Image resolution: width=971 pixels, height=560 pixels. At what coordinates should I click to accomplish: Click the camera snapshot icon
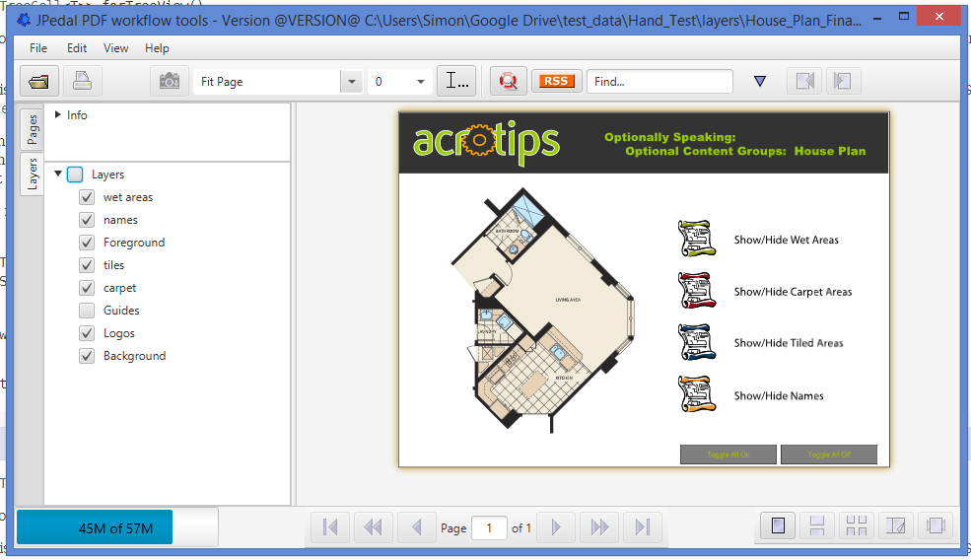pos(170,81)
